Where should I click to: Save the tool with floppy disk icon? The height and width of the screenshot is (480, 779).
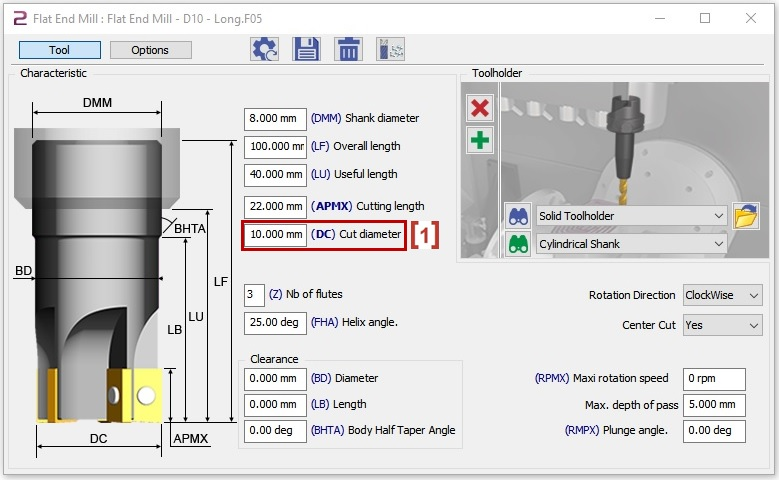[x=306, y=49]
